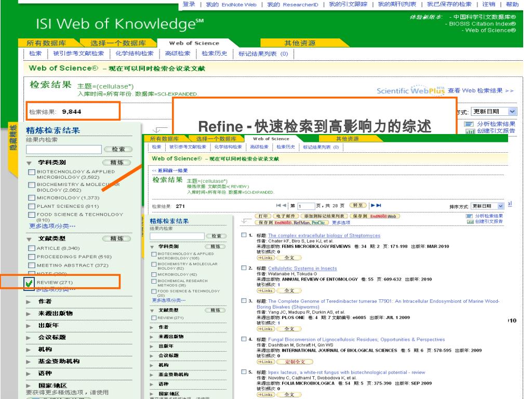Expand 会议标题 section in 9,844-results refine panel

pos(29,338)
